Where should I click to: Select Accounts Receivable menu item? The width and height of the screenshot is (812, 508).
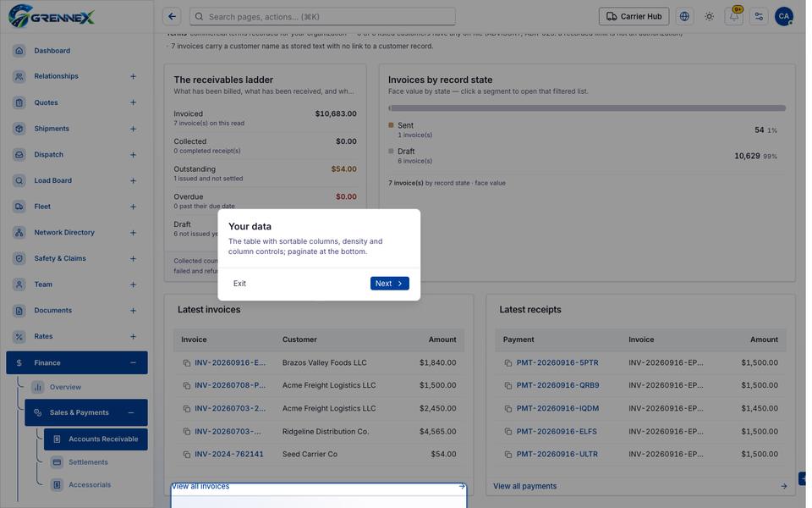coord(96,439)
